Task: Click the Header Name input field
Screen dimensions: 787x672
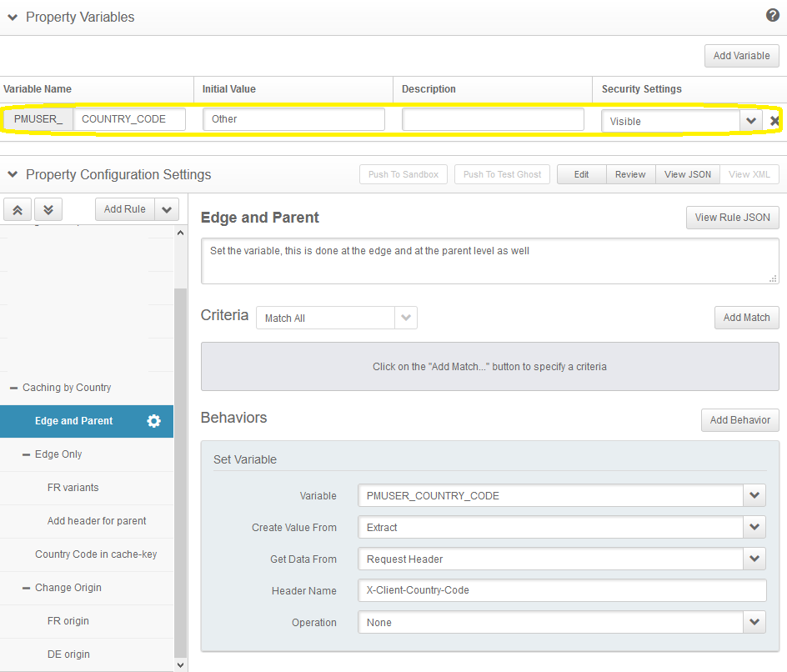Action: [x=561, y=590]
